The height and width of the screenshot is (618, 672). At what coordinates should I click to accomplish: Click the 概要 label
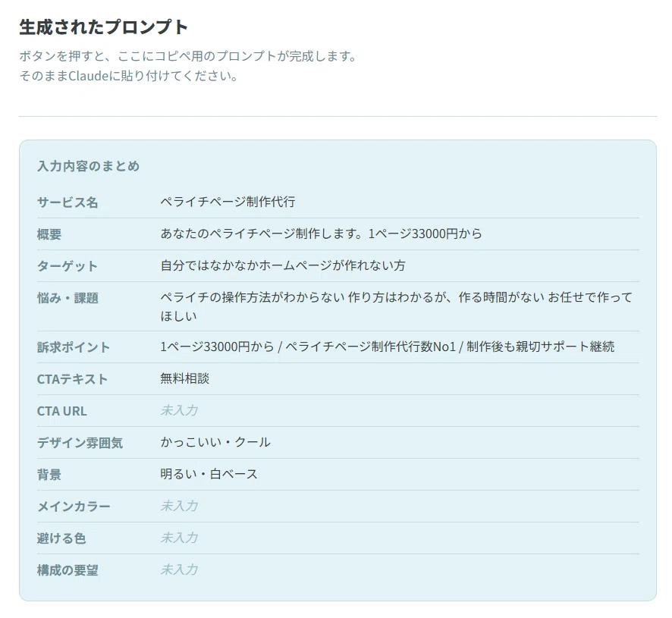49,234
